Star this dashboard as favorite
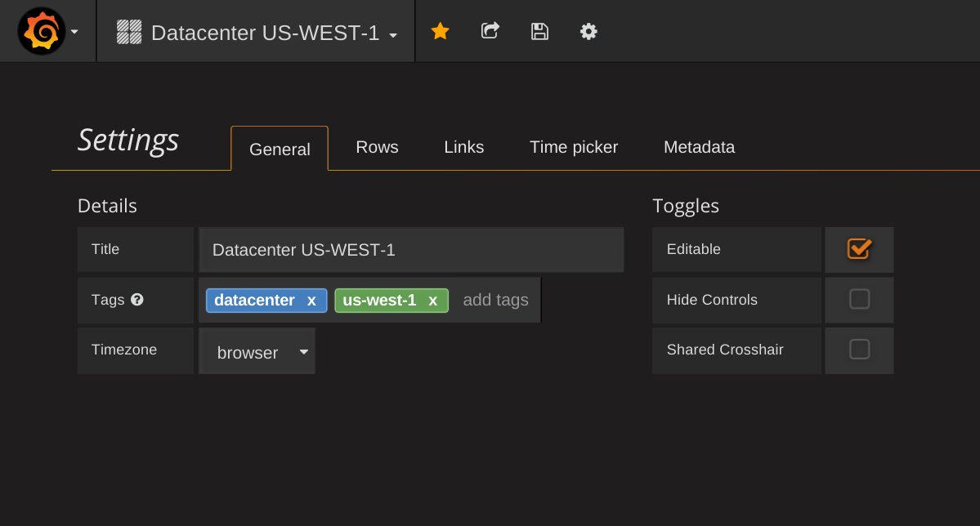This screenshot has height=526, width=980. click(441, 31)
